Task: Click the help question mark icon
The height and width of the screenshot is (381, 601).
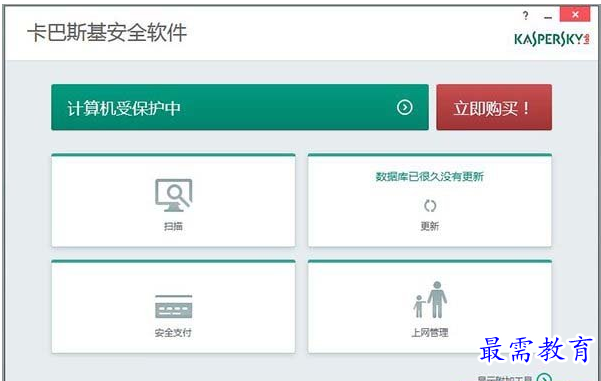Action: coord(525,15)
